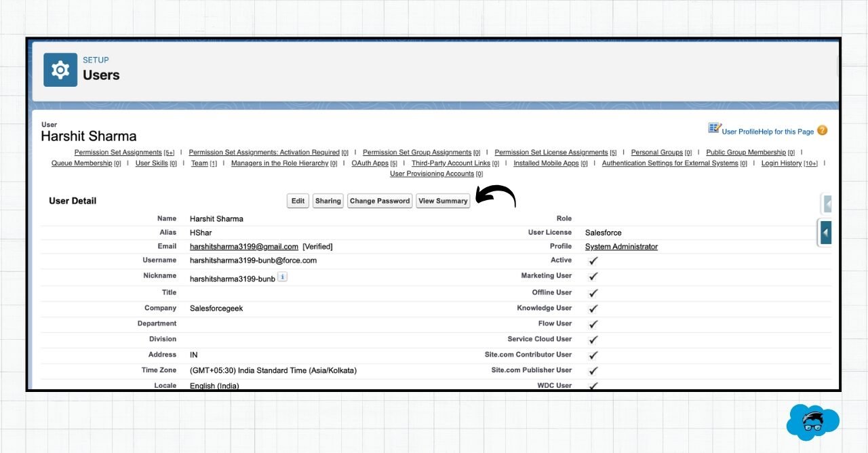Click the Marketing User checkmark
This screenshot has width=868, height=453.
[x=593, y=276]
